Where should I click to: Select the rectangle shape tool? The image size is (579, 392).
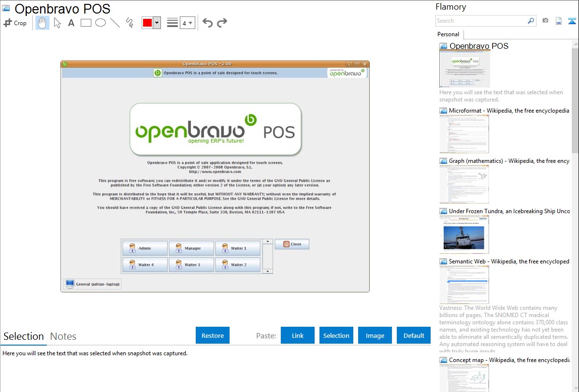(86, 23)
